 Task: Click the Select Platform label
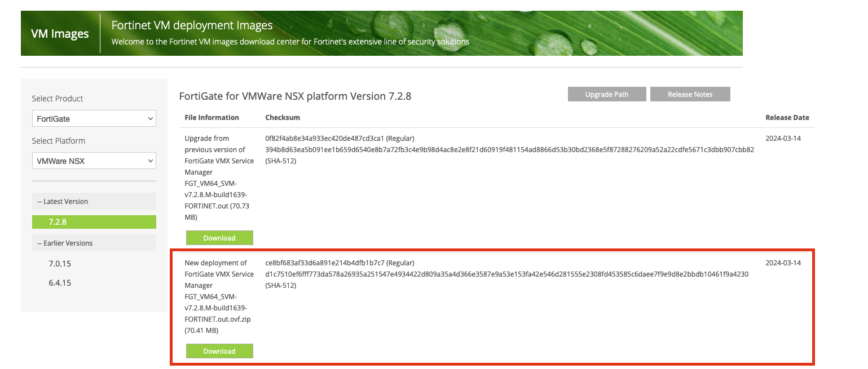tap(59, 141)
